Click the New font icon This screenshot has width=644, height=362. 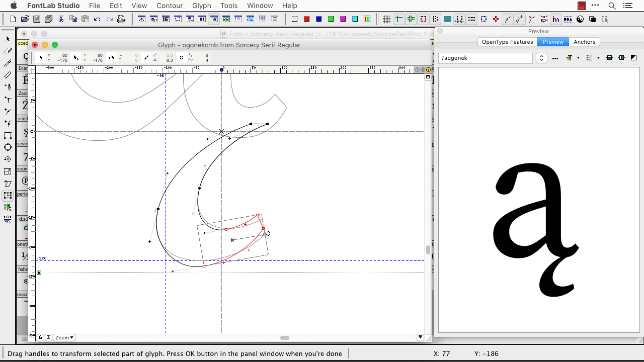(13, 19)
